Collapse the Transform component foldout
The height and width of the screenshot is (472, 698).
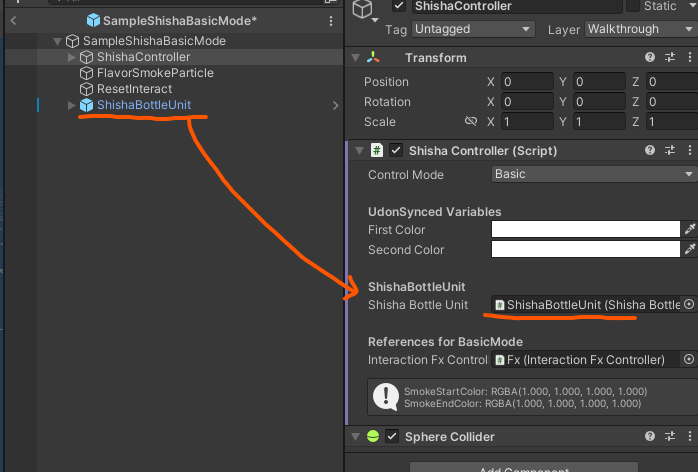tap(355, 57)
